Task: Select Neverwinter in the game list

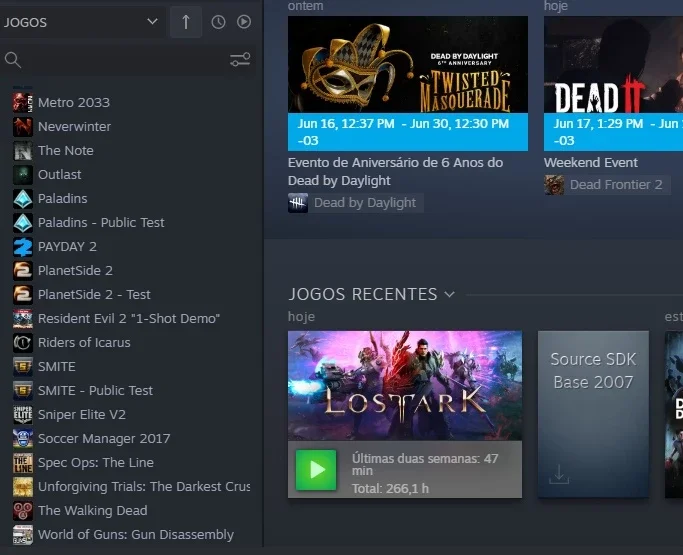Action: (x=74, y=126)
